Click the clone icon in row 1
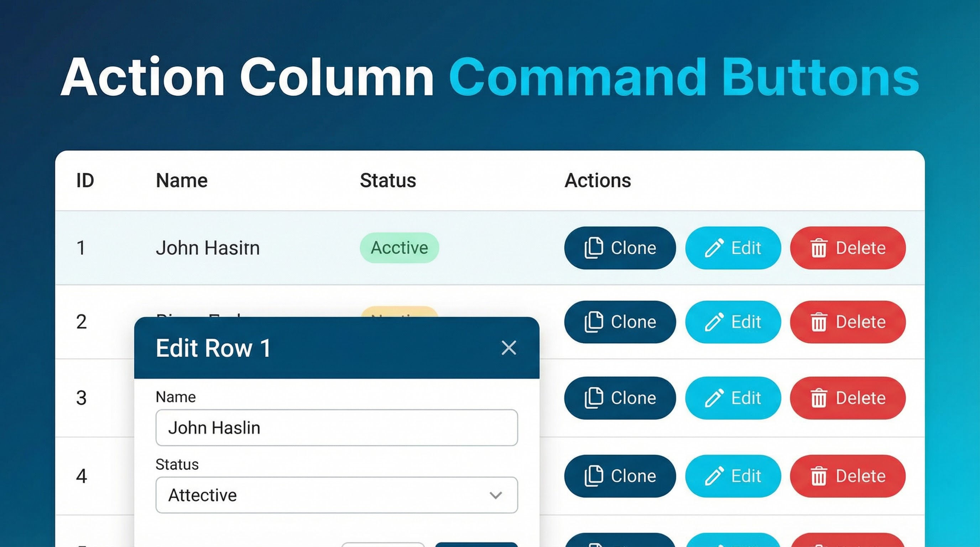 point(594,248)
